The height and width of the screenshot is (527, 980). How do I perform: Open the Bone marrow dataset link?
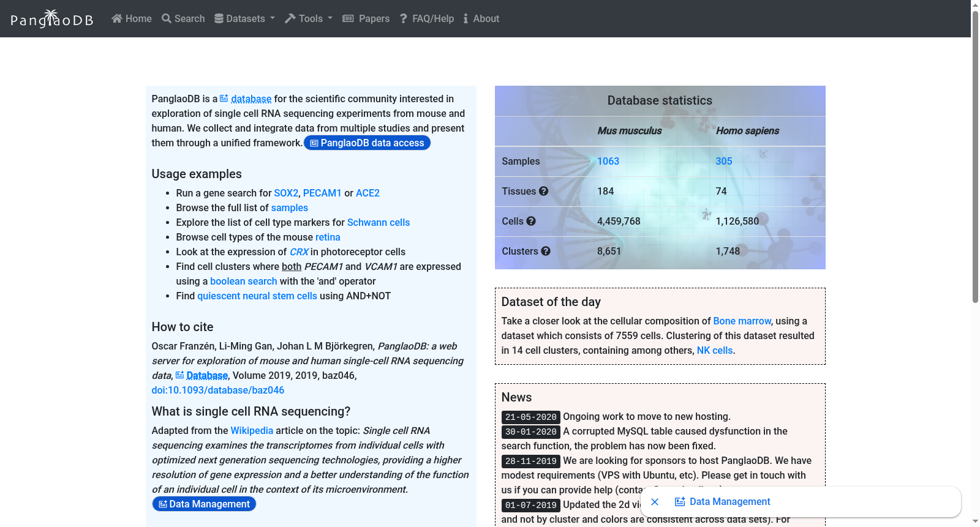(x=742, y=321)
